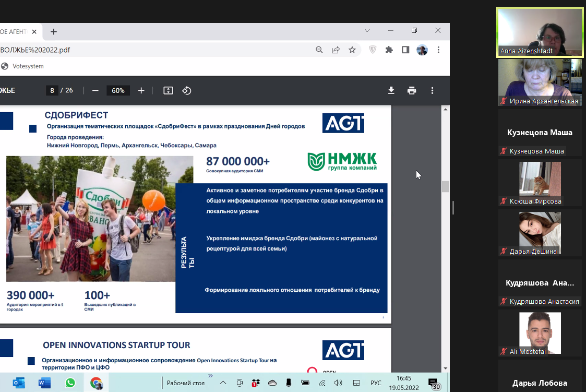The width and height of the screenshot is (586, 392).
Task: Click the СДОБРИФЕСТ slide title
Action: pyautogui.click(x=76, y=115)
